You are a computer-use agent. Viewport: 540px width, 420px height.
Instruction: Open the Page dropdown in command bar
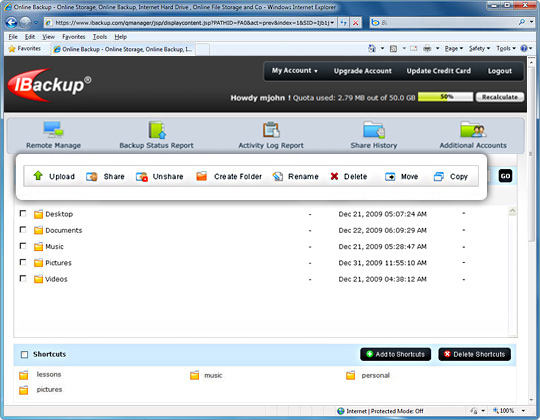tap(454, 49)
